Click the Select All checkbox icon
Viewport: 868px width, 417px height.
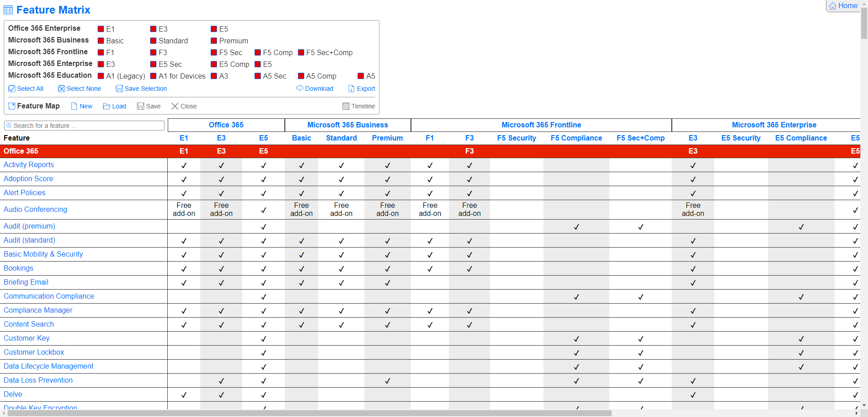[x=12, y=89]
